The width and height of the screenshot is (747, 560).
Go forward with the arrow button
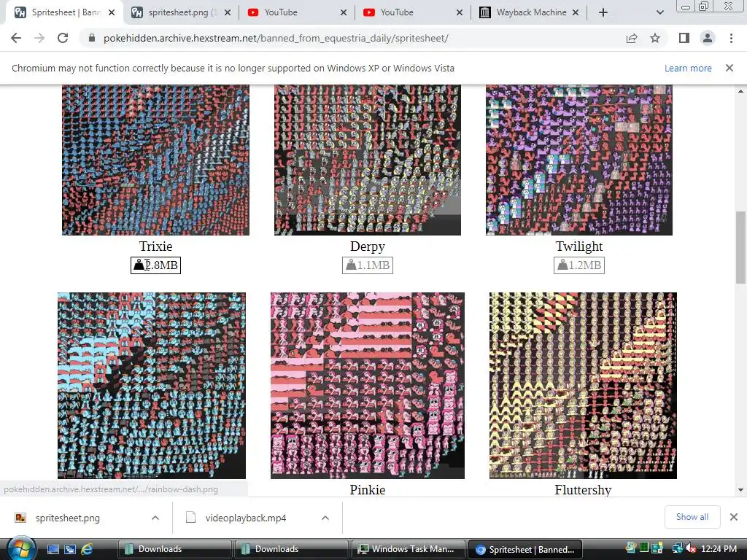[39, 38]
